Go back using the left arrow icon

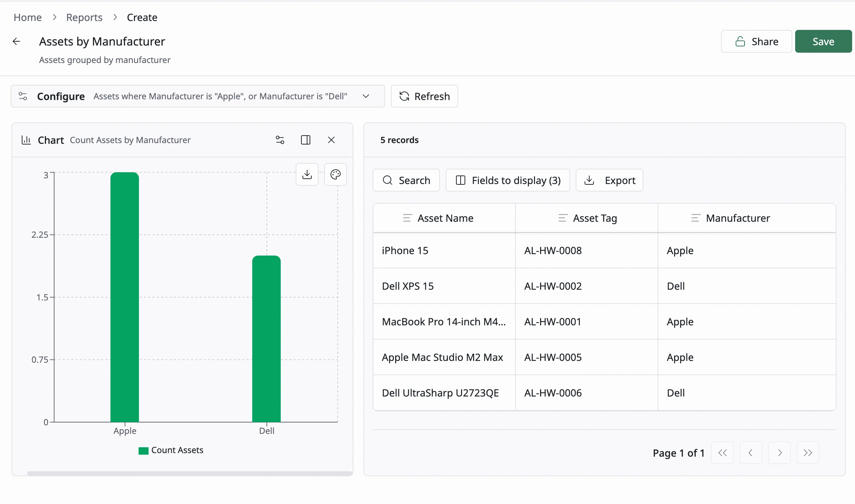click(x=16, y=42)
